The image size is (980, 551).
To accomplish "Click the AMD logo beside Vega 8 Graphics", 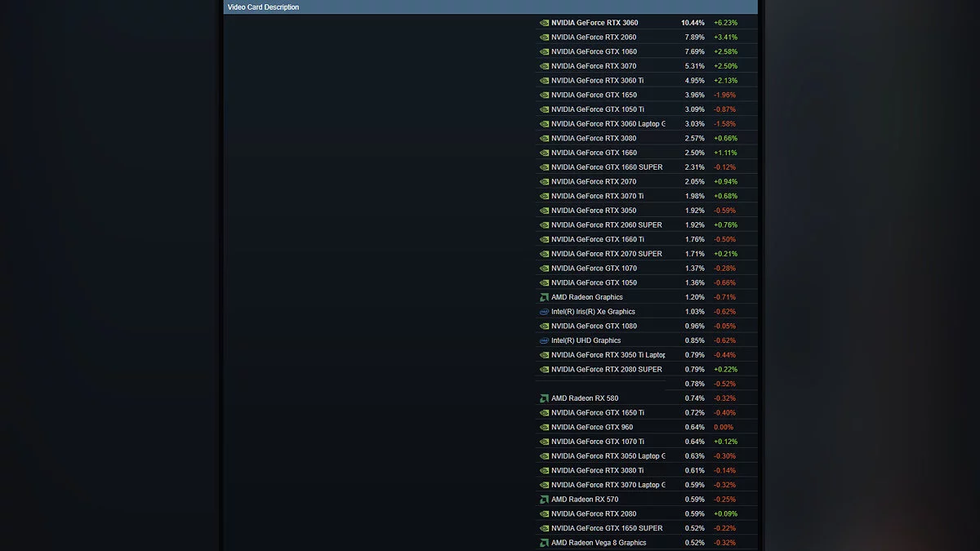I will [x=544, y=543].
